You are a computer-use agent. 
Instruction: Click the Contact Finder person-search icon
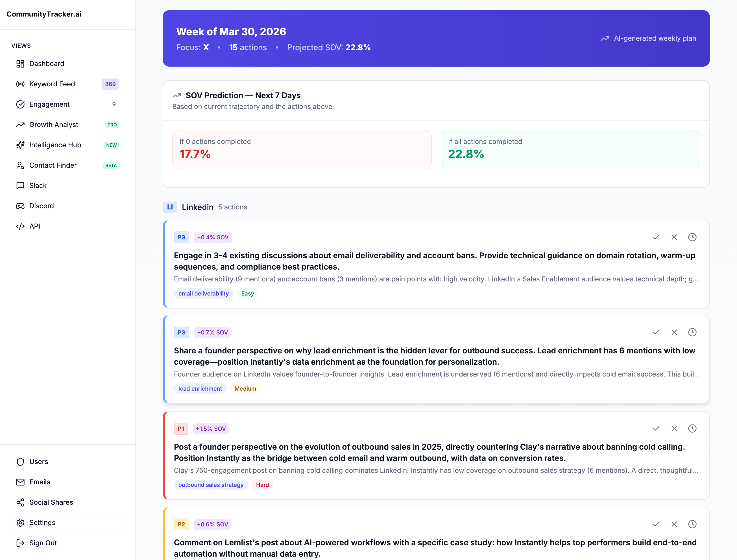[x=20, y=165]
